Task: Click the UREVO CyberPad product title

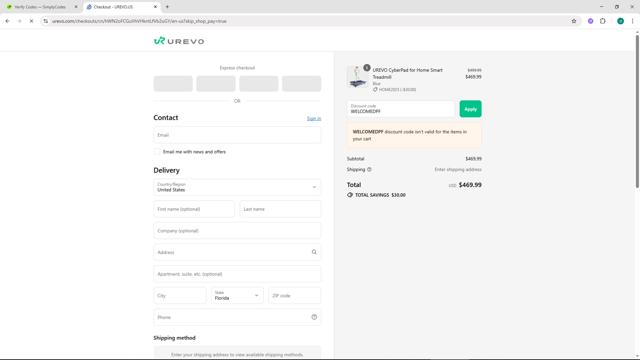Action: pos(407,73)
